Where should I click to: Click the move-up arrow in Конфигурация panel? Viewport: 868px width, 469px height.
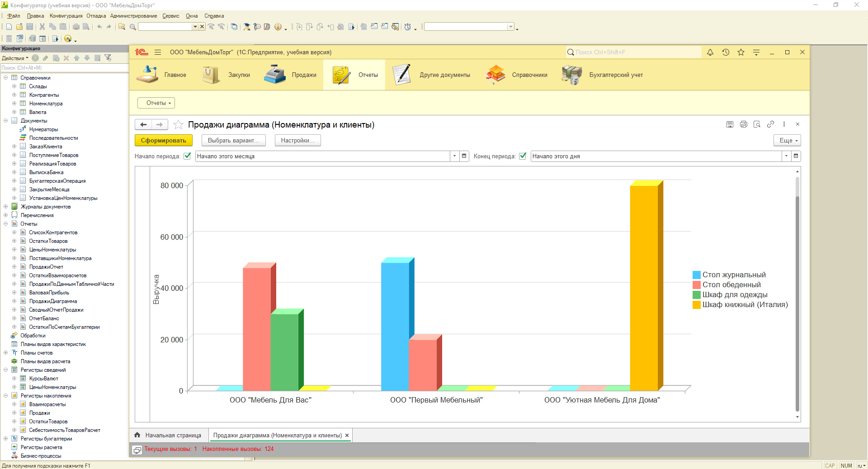tap(76, 58)
